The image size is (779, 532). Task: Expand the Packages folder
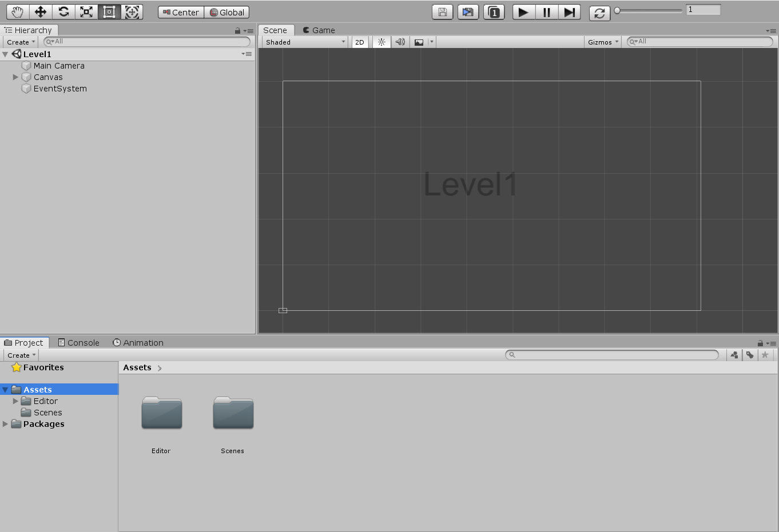pos(5,424)
